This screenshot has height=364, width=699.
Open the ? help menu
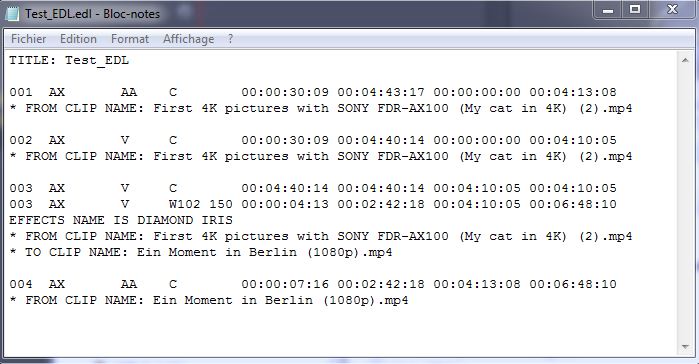pos(230,39)
